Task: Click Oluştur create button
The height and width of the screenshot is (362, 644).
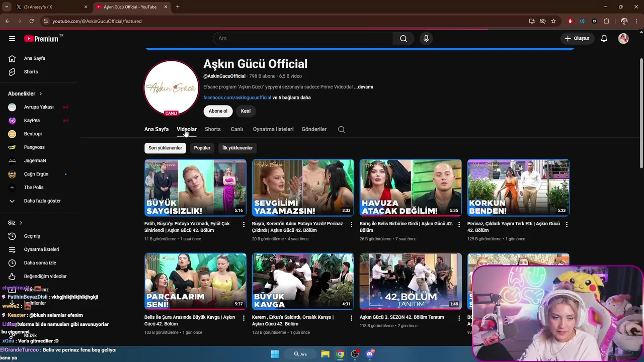Action: point(577,38)
